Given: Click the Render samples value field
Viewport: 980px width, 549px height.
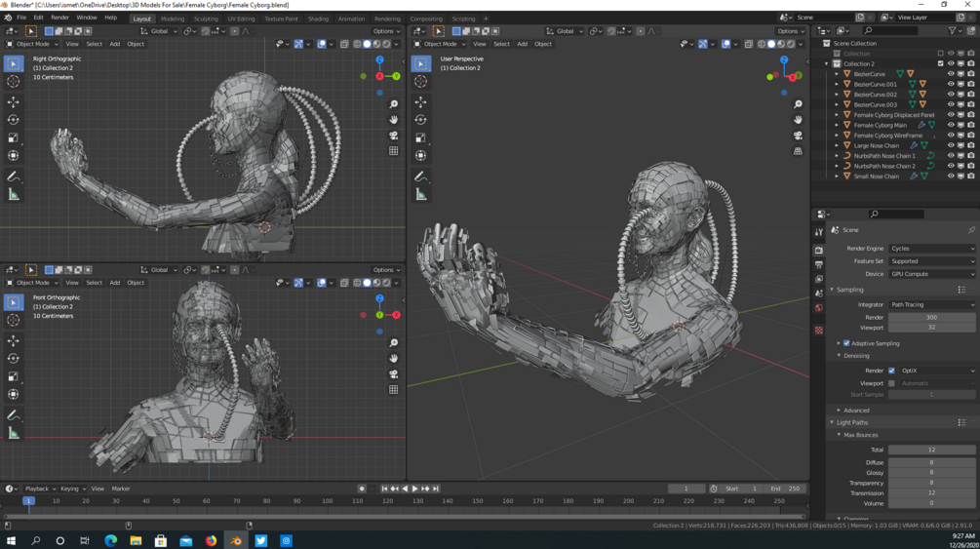Looking at the screenshot, I should [x=931, y=317].
